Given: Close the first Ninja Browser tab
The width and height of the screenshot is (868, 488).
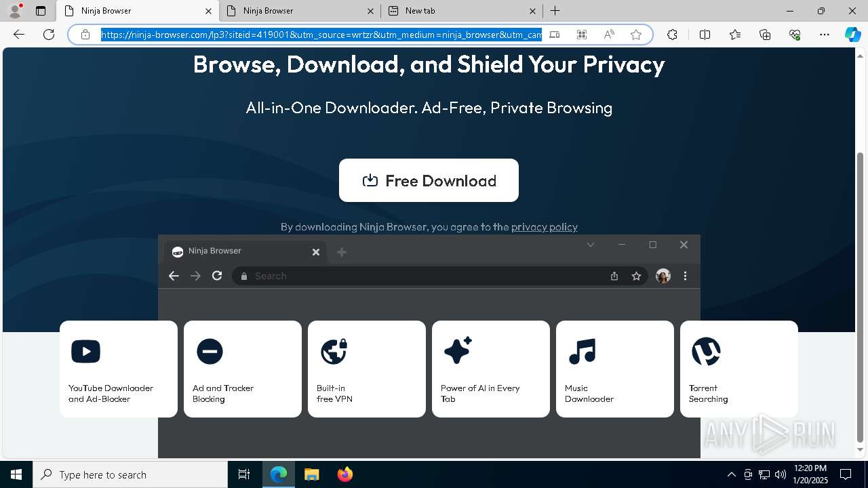Looking at the screenshot, I should click(208, 11).
